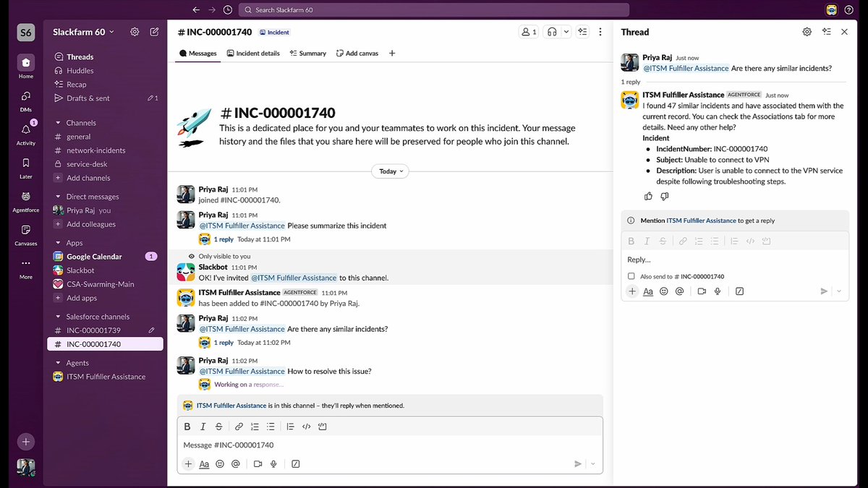Toggle formatting toolbar in thread composer (Aa)

pyautogui.click(x=648, y=291)
